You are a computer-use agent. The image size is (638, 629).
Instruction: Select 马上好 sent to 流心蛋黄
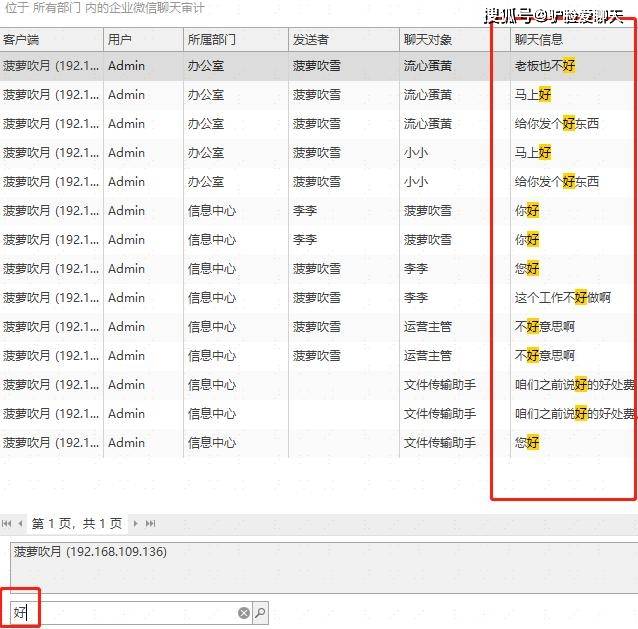pyautogui.click(x=533, y=95)
